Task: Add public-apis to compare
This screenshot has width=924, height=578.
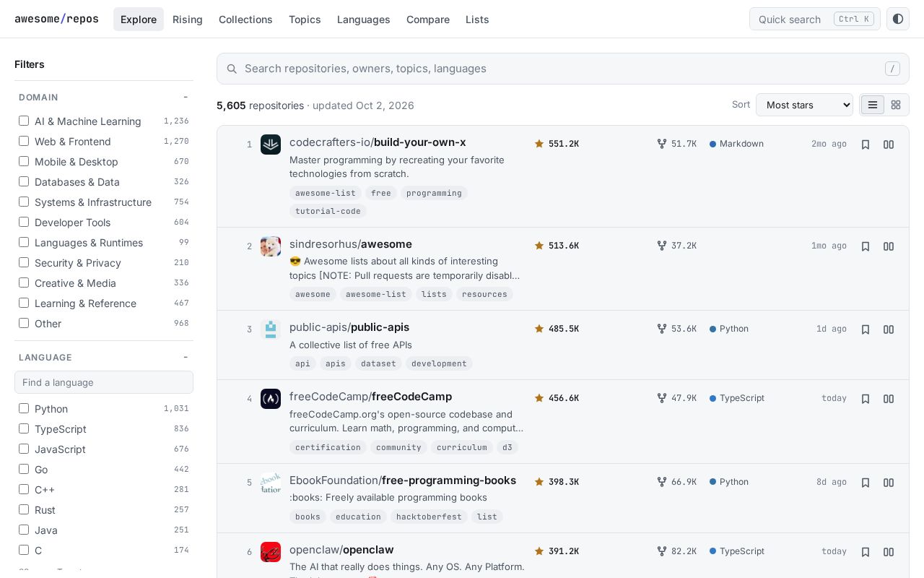Action: pos(889,329)
